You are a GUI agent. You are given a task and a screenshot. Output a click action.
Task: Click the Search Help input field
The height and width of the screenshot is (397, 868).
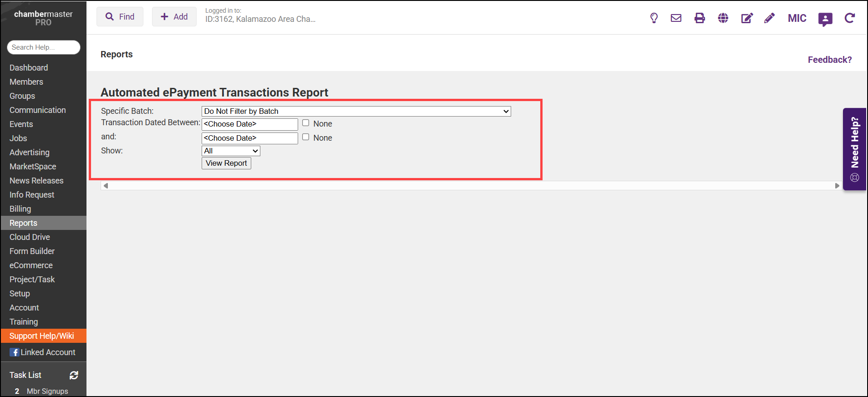coord(44,47)
